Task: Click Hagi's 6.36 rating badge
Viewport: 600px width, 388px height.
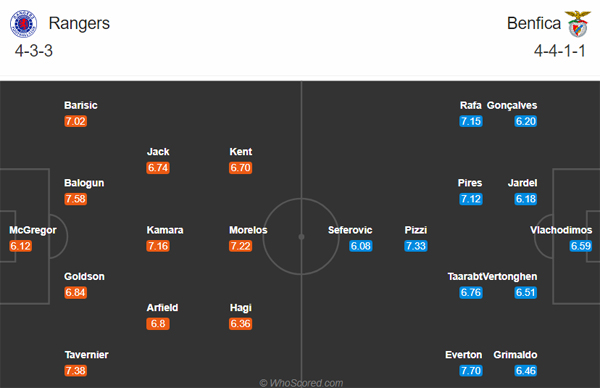Action: point(240,324)
